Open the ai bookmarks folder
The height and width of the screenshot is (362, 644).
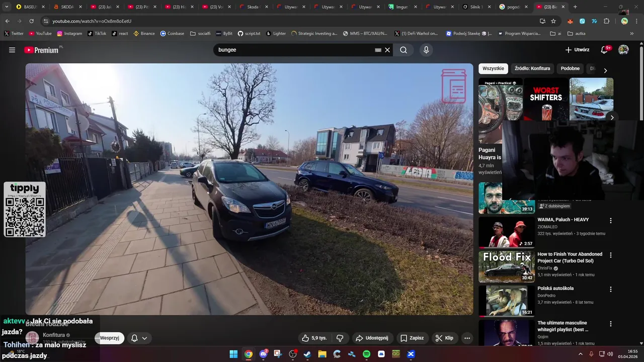[x=555, y=34]
